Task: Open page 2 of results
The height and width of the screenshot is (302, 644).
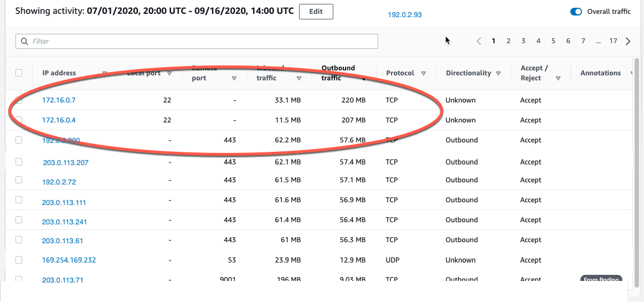Action: pos(508,41)
